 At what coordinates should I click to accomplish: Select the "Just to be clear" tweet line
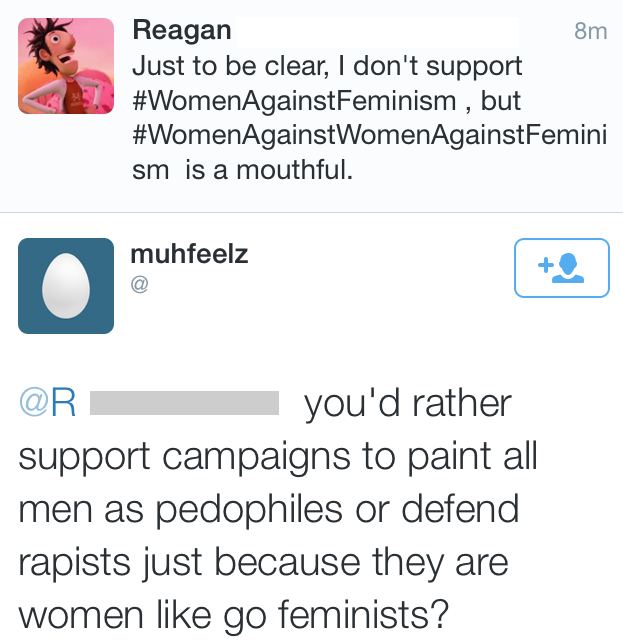click(327, 67)
